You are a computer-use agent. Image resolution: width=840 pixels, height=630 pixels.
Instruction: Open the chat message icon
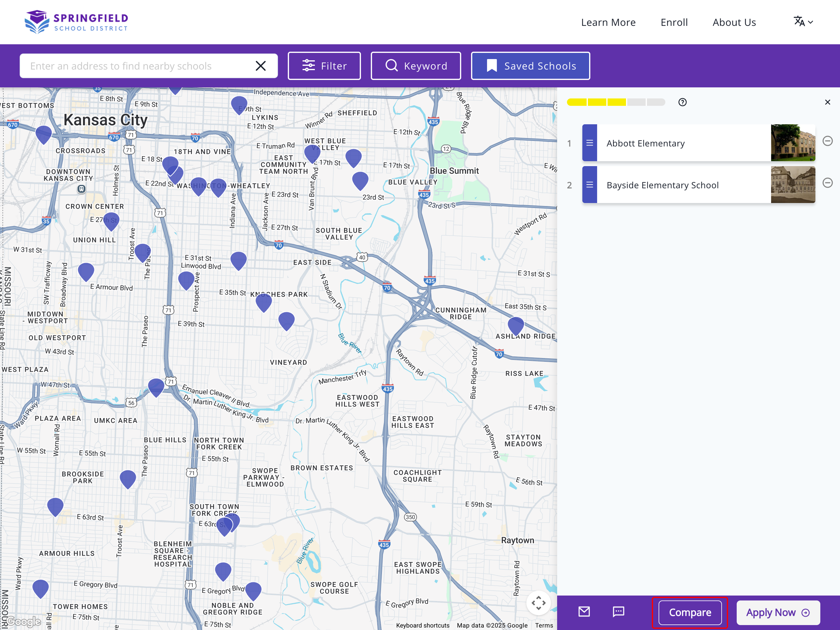point(618,612)
